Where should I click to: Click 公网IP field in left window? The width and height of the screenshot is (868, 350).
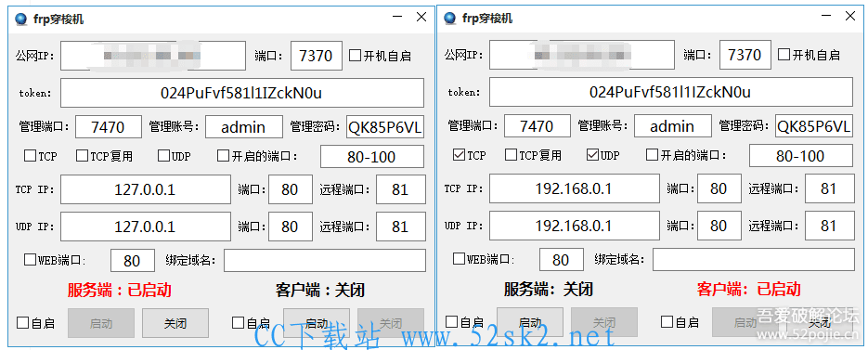[x=153, y=56]
